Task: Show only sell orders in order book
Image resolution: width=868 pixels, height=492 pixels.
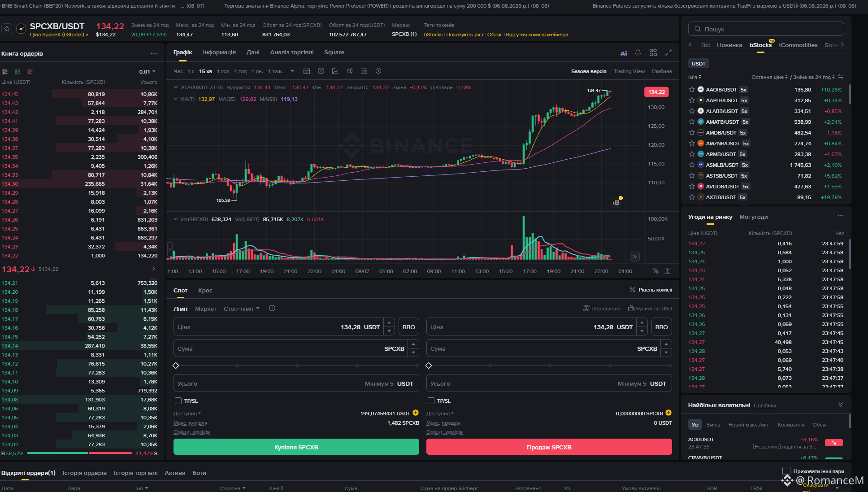Action: click(30, 72)
